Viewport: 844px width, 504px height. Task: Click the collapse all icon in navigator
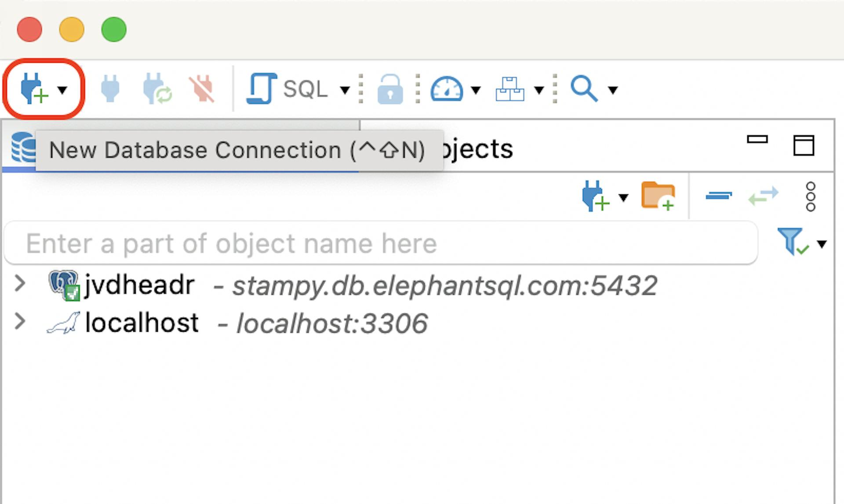click(x=719, y=196)
